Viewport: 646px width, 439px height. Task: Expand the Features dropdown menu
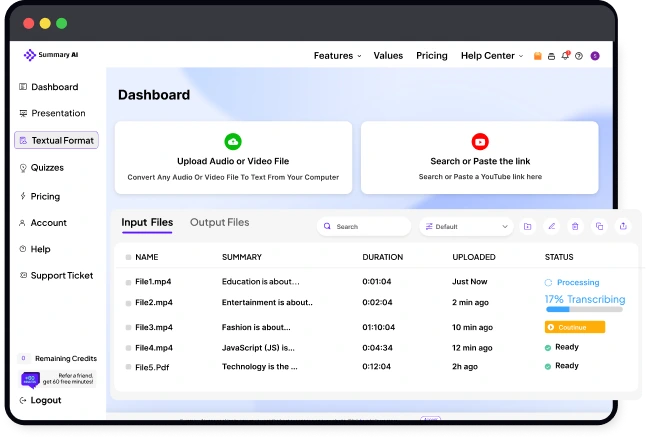click(x=337, y=56)
